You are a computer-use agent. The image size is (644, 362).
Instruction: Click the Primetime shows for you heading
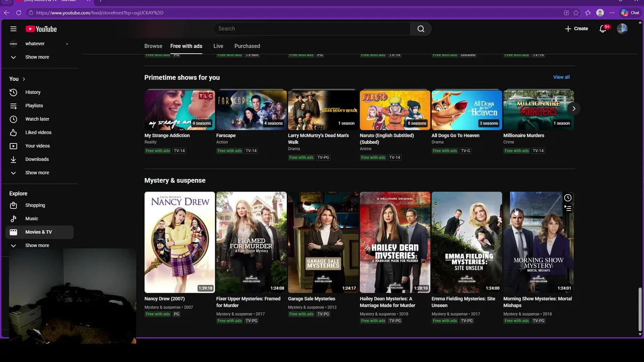(x=182, y=77)
